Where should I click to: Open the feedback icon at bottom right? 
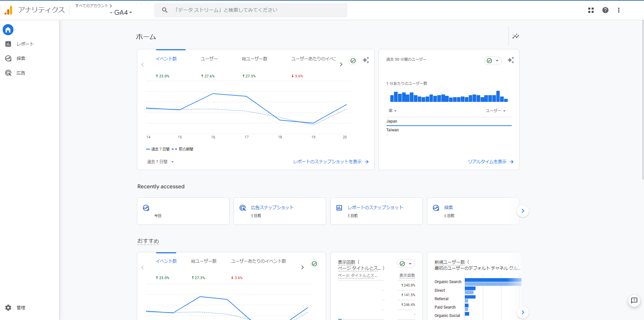[x=634, y=301]
